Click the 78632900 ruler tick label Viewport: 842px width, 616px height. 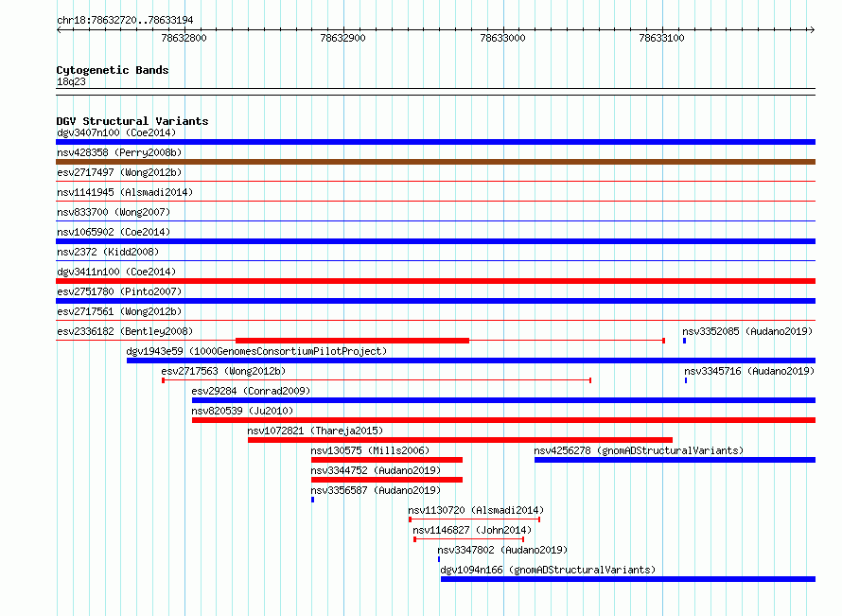[x=342, y=38]
